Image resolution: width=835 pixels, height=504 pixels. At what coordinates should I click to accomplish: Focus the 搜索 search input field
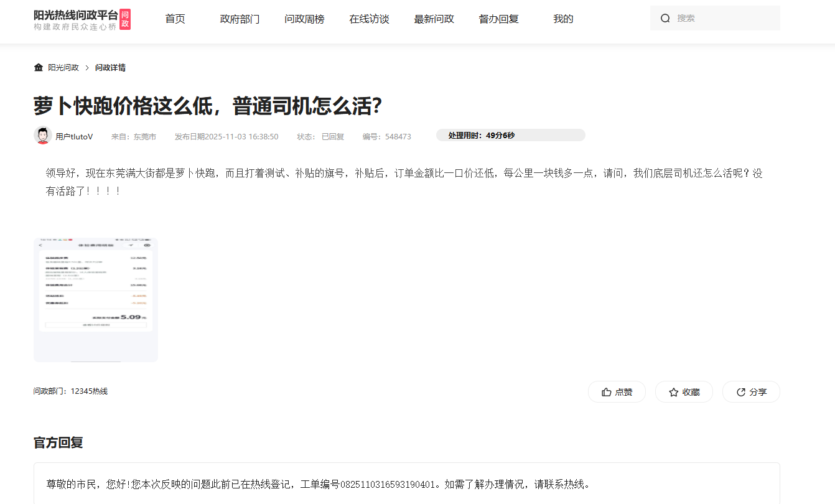tap(725, 19)
